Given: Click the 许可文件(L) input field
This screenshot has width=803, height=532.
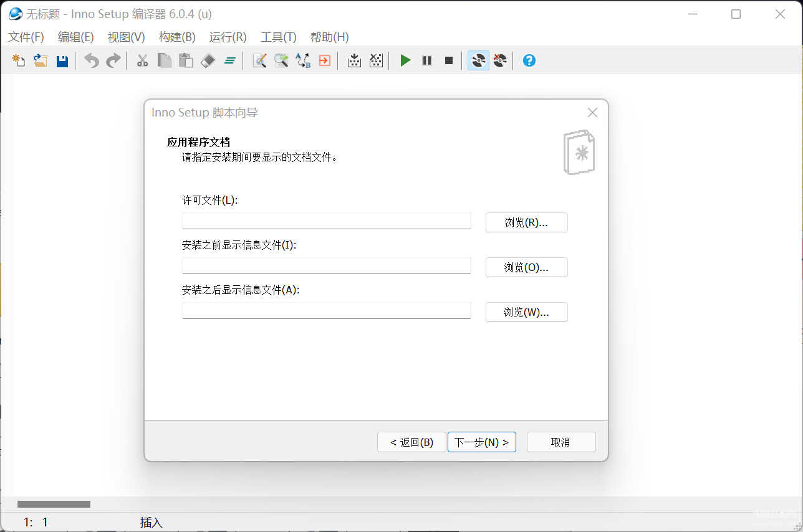Looking at the screenshot, I should (326, 221).
